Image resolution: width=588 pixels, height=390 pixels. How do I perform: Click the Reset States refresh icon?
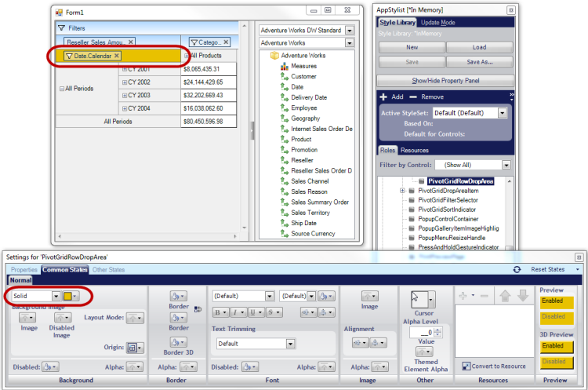(517, 269)
